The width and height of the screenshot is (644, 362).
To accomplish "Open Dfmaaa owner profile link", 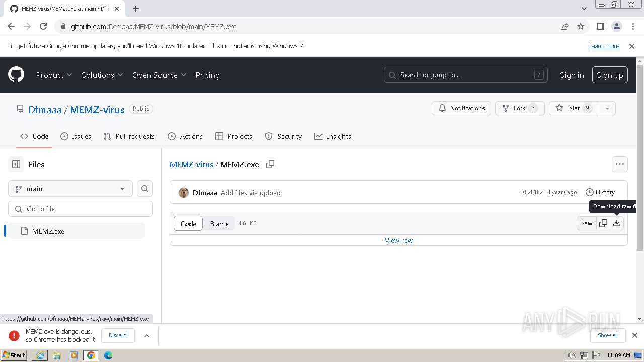I will [45, 109].
